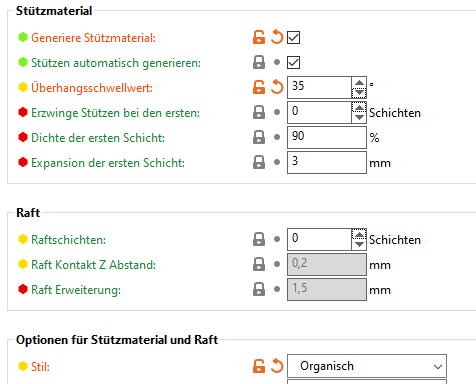Click the Stil label
This screenshot has height=384, width=476.
pos(40,367)
